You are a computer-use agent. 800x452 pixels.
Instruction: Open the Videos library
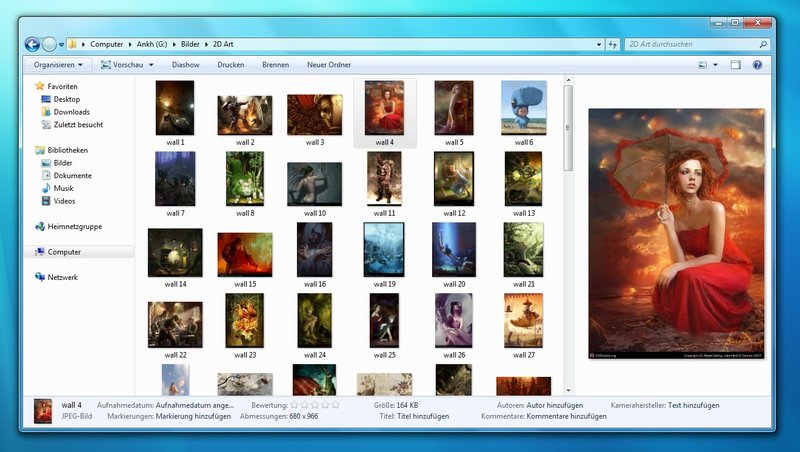pos(58,201)
